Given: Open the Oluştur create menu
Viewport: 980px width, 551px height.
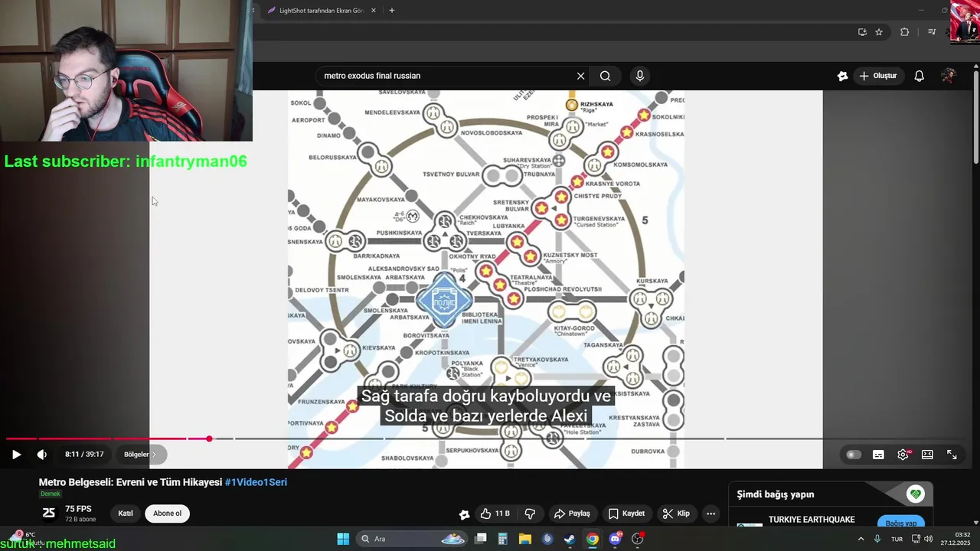Looking at the screenshot, I should (x=878, y=76).
